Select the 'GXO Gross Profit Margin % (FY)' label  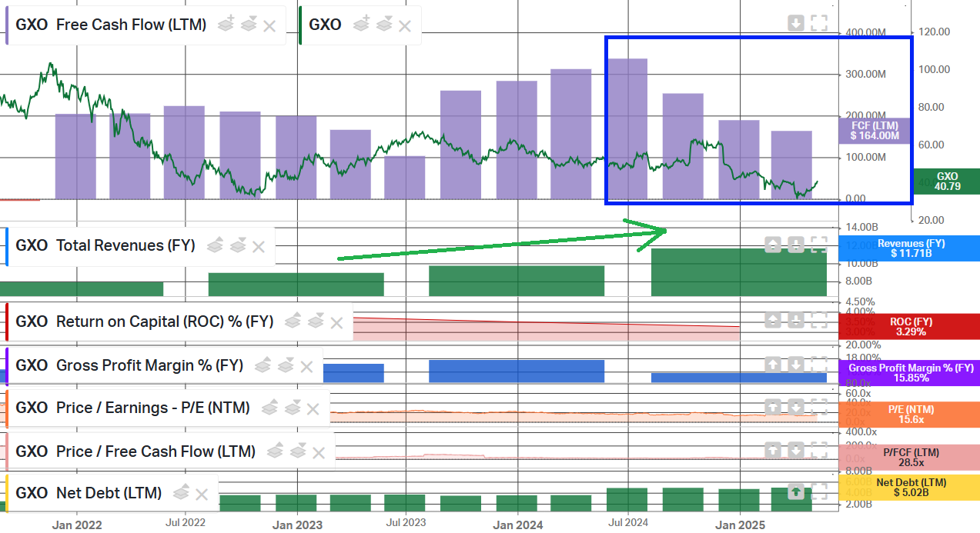click(129, 365)
